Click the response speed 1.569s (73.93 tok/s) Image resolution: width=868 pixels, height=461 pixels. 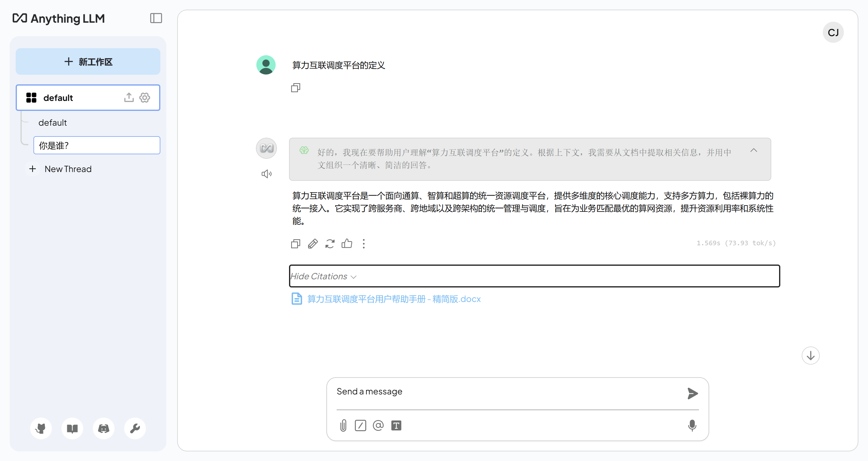[736, 243]
